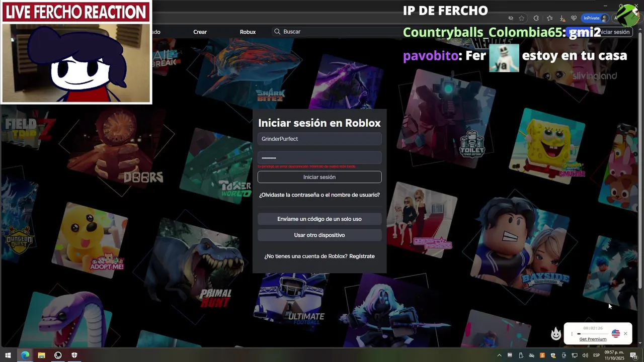
Task: Open the browser extensions puzzle icon
Action: 536,18
